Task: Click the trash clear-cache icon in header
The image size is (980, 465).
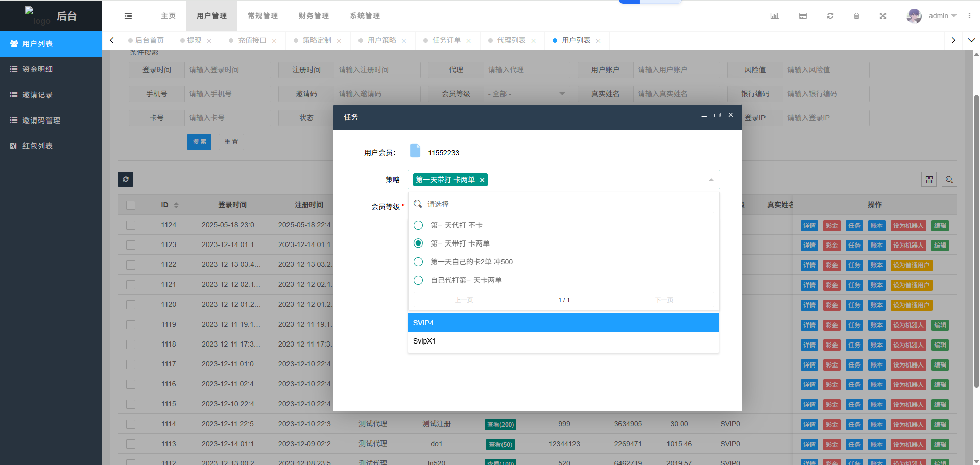Action: click(856, 16)
